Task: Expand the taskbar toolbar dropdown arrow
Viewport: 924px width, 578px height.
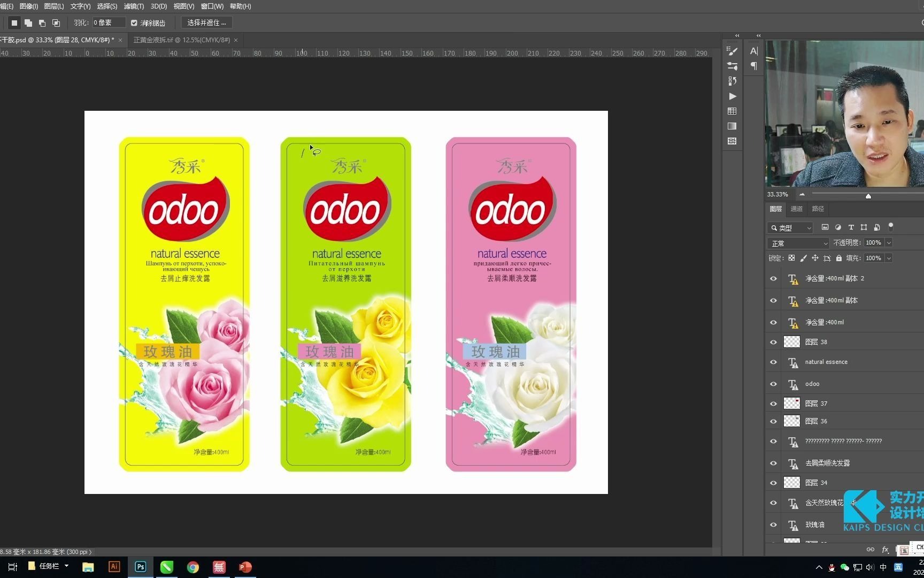Action: pyautogui.click(x=66, y=566)
